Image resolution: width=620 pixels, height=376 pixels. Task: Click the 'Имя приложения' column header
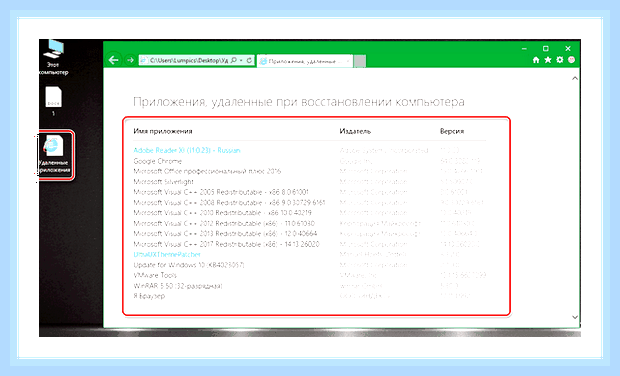(163, 131)
